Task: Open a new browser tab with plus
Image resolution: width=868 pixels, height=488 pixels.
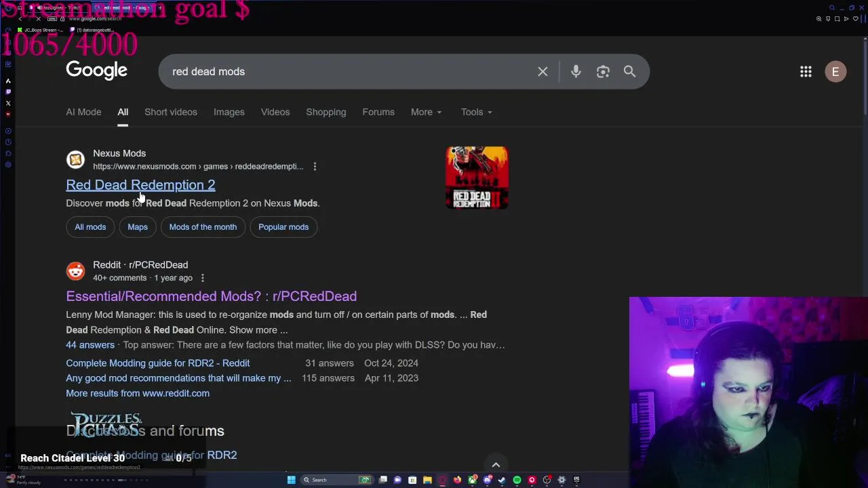Action: [x=160, y=7]
